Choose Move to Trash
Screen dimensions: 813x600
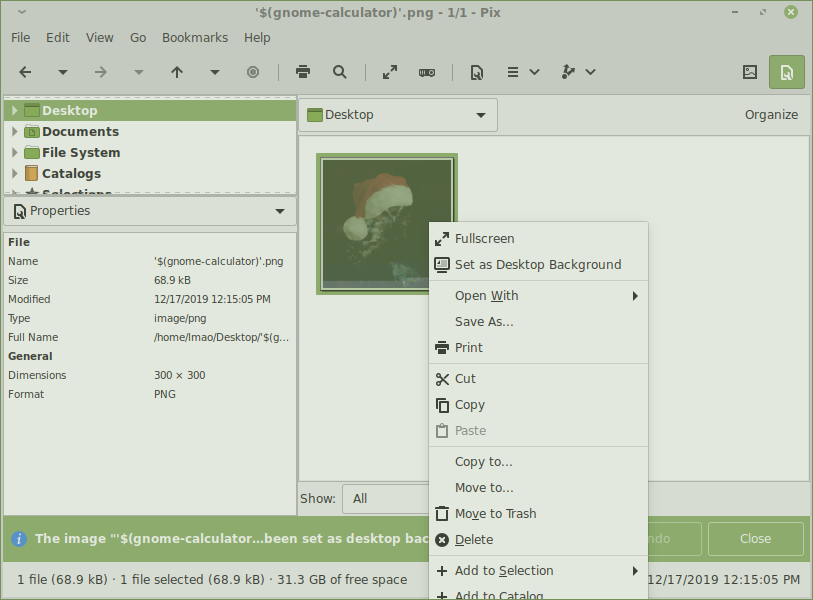pos(539,513)
